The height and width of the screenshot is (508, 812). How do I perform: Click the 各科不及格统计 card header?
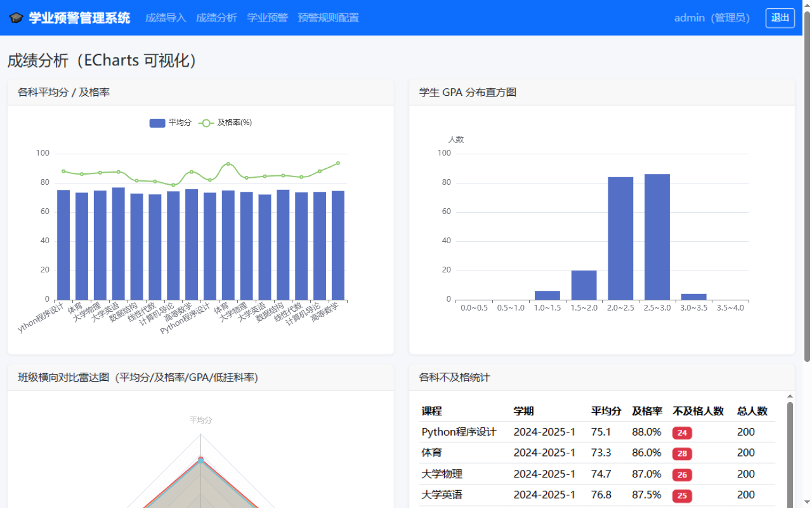tap(602, 377)
